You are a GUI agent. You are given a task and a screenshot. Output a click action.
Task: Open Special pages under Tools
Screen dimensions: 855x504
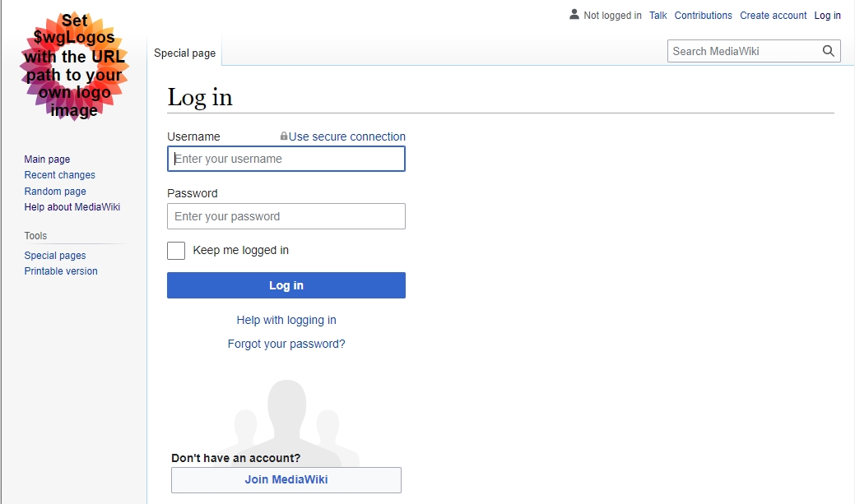(x=55, y=256)
